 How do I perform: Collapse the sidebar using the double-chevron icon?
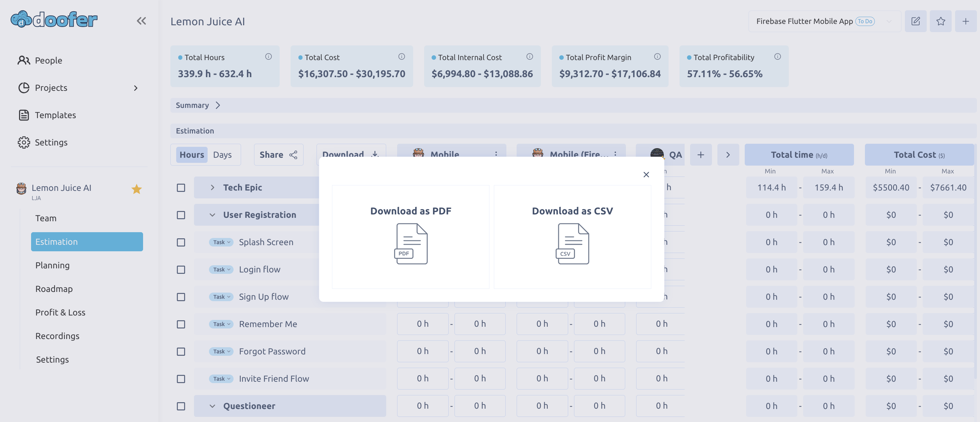click(x=141, y=21)
